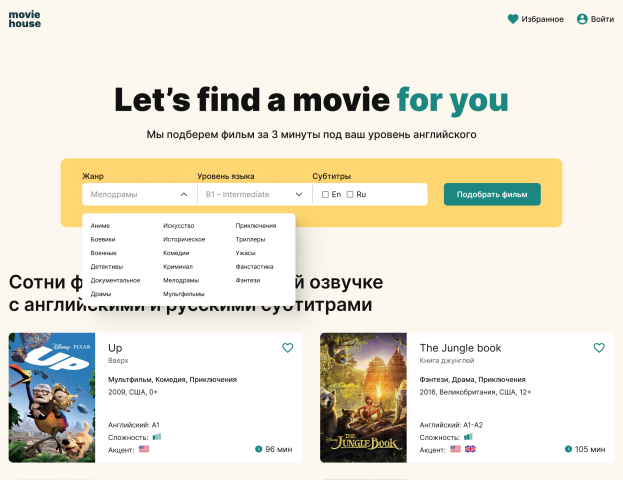This screenshot has height=480, width=623.
Task: Choose Криминал genre option
Action: 178,267
